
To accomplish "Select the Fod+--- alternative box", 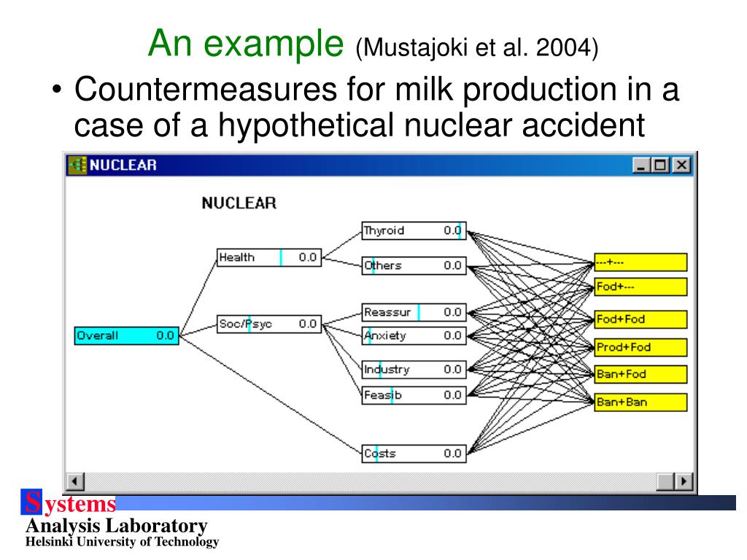I will tap(640, 287).
